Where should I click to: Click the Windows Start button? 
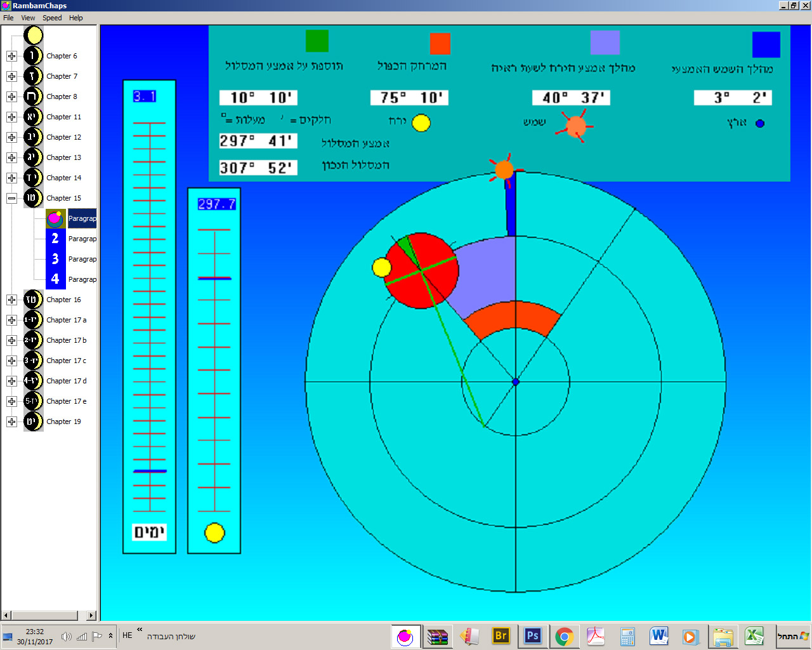pyautogui.click(x=794, y=636)
